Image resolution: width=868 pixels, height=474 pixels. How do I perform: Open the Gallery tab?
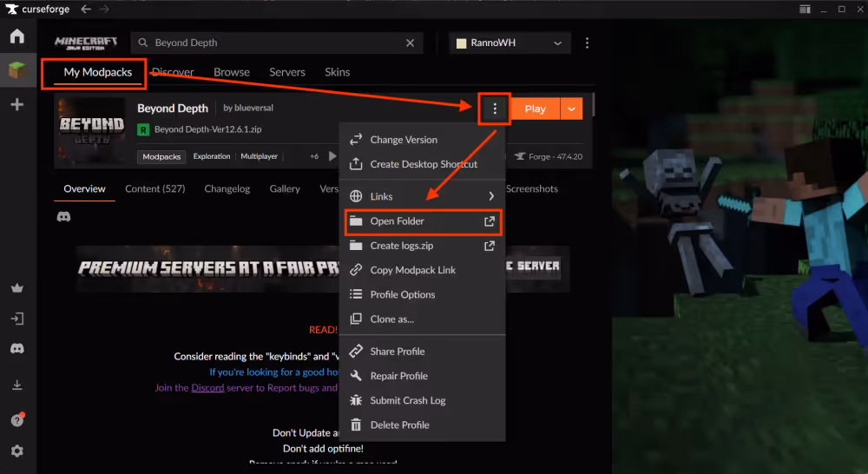click(x=285, y=189)
